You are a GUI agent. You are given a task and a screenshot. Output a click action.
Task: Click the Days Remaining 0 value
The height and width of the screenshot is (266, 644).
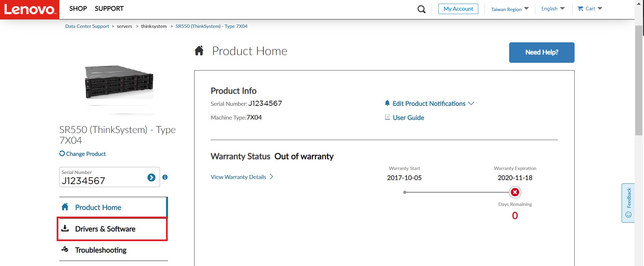(515, 216)
